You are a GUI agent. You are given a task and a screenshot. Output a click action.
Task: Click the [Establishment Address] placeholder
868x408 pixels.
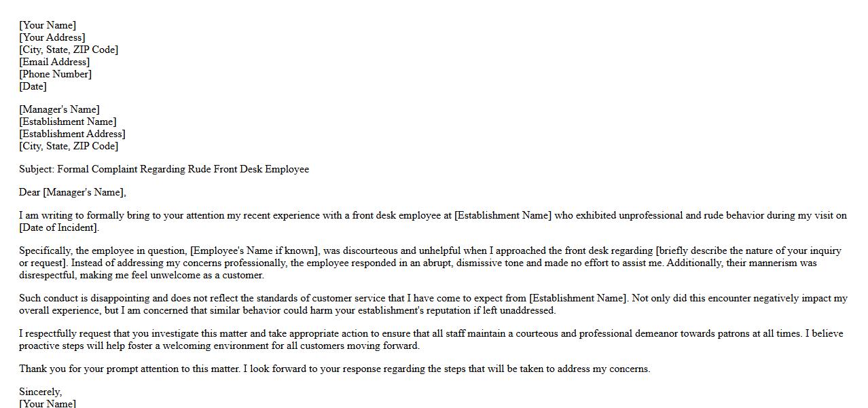point(72,134)
